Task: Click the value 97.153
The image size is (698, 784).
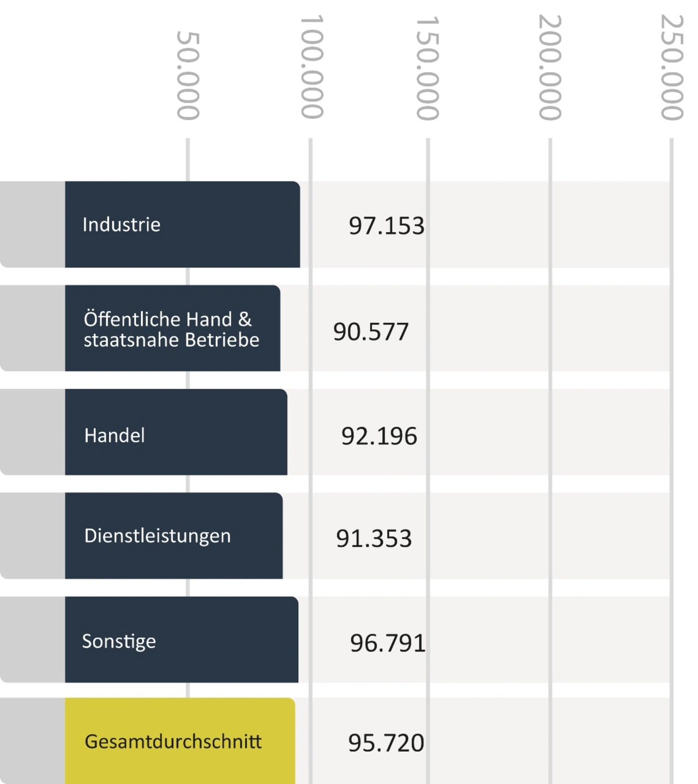Action: [386, 226]
